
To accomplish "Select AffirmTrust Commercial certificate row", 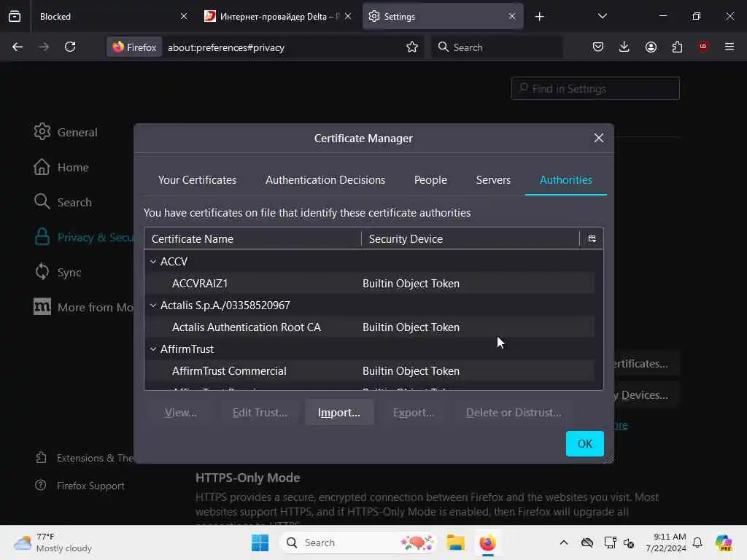I will tap(370, 371).
